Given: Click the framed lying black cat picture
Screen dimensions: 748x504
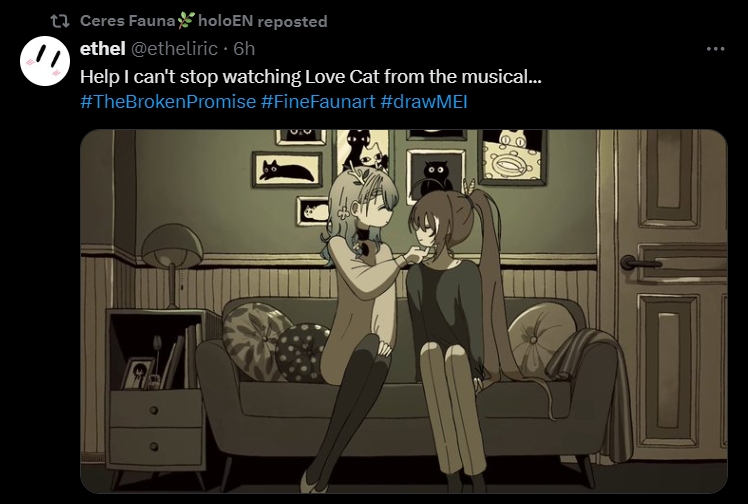Looking at the screenshot, I should tap(287, 170).
